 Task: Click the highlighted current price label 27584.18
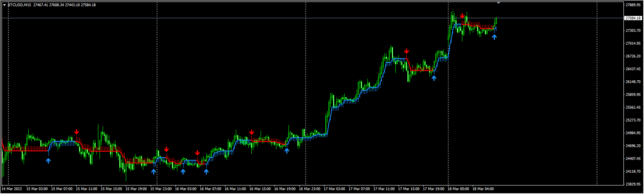pyautogui.click(x=632, y=18)
